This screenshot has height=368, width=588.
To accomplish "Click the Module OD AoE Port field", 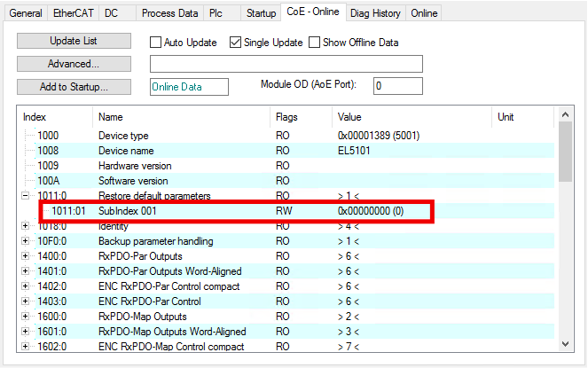I will click(396, 86).
